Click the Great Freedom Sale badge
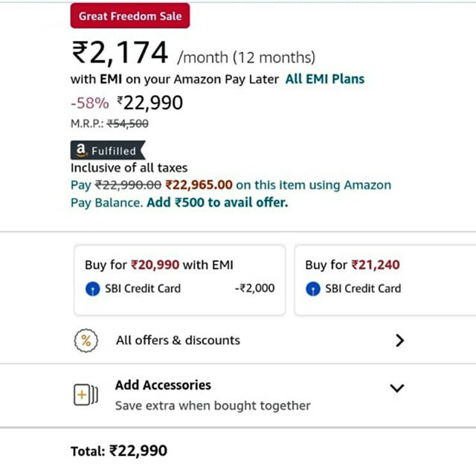Viewport: 476px width, 467px height. [130, 16]
